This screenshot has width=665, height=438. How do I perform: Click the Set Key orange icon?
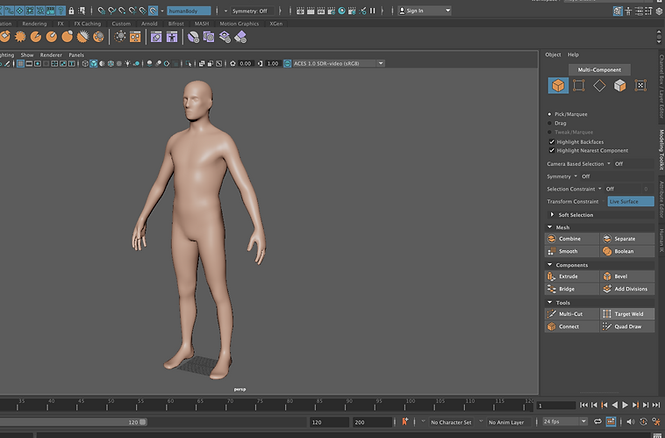click(x=405, y=421)
